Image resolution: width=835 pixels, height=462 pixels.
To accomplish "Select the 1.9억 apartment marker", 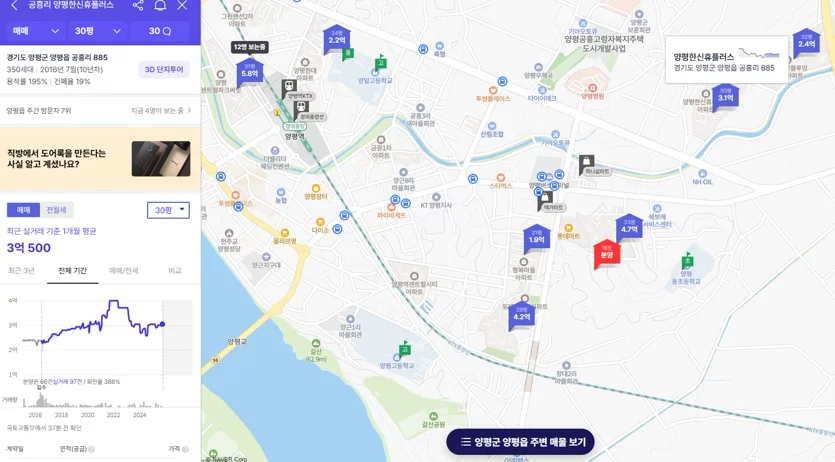I will coord(536,238).
